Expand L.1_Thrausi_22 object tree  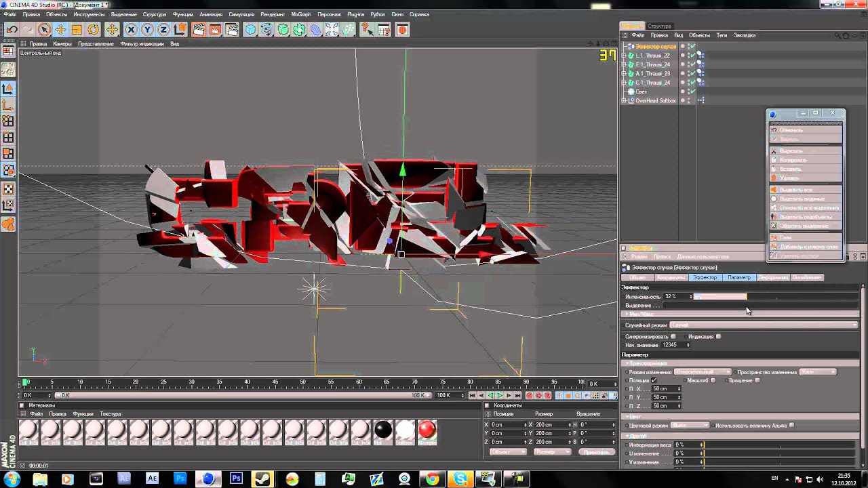point(624,56)
